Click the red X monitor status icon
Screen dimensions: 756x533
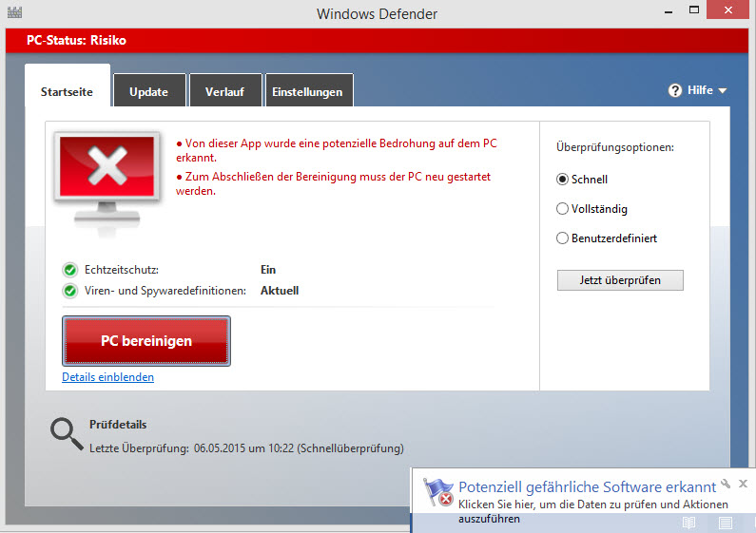(107, 183)
